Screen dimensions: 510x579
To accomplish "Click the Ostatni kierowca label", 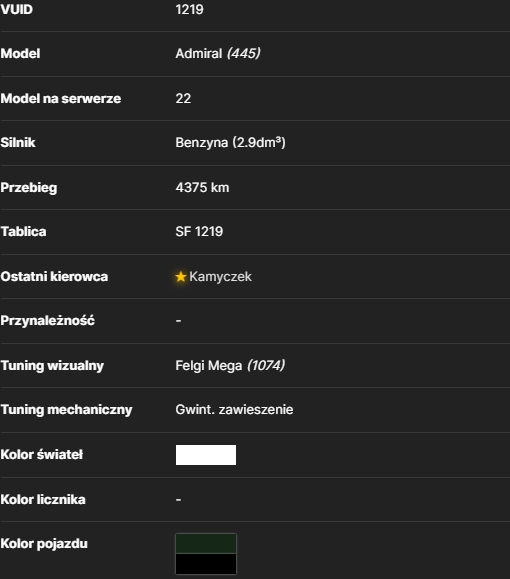I will click(x=54, y=277).
